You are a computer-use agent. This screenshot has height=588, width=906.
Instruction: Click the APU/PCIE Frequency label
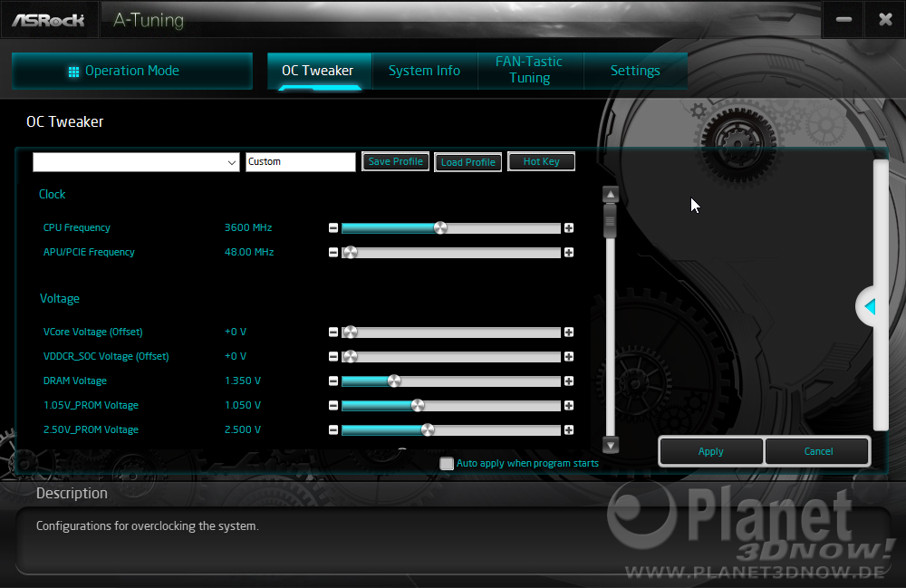tap(89, 252)
